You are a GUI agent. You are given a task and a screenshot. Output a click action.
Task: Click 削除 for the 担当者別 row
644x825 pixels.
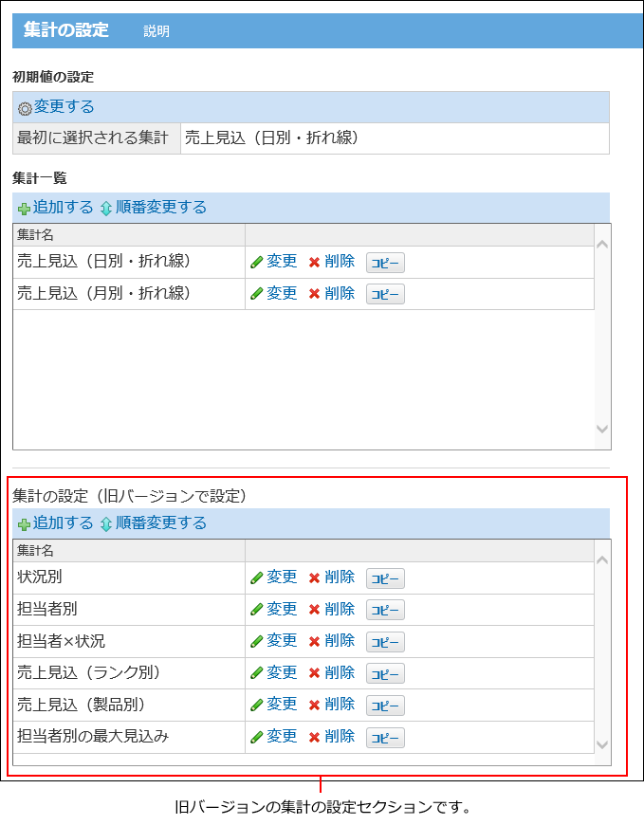click(340, 610)
